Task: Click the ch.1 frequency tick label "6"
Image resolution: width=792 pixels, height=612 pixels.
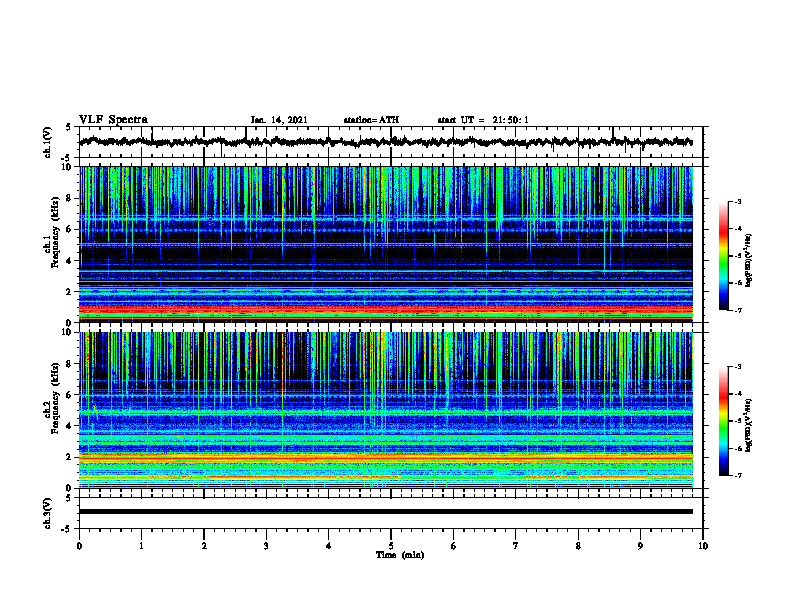Action: point(70,229)
